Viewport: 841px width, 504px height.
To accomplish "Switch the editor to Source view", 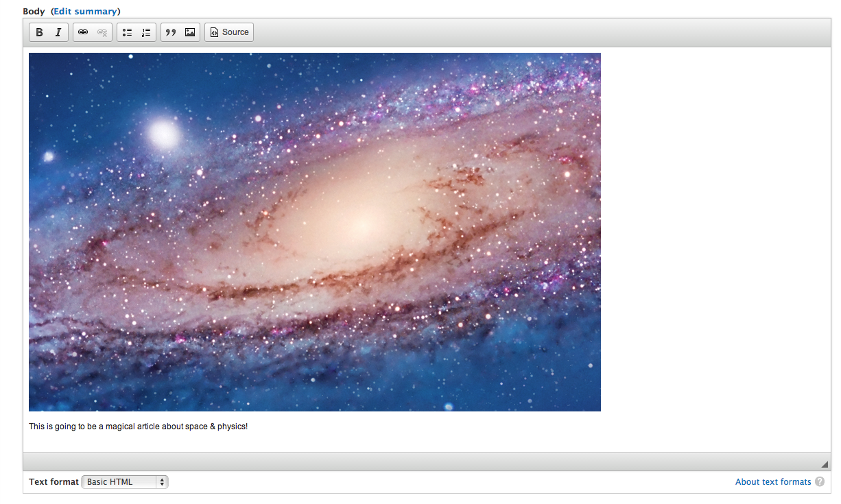I will pos(229,32).
